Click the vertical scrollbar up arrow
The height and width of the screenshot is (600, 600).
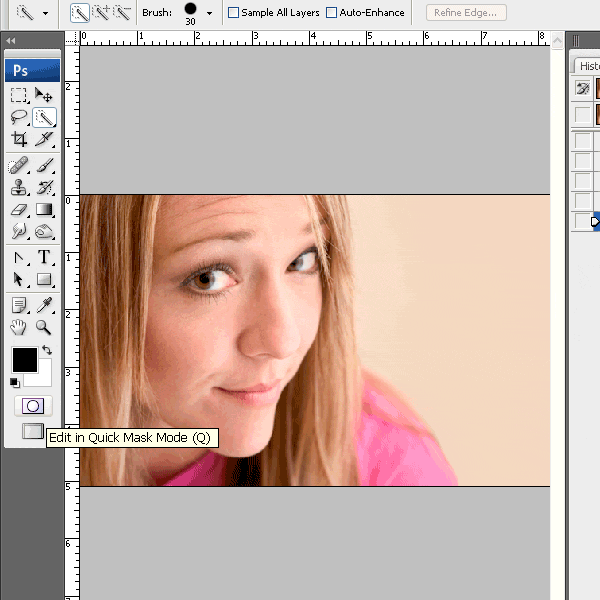[x=557, y=40]
